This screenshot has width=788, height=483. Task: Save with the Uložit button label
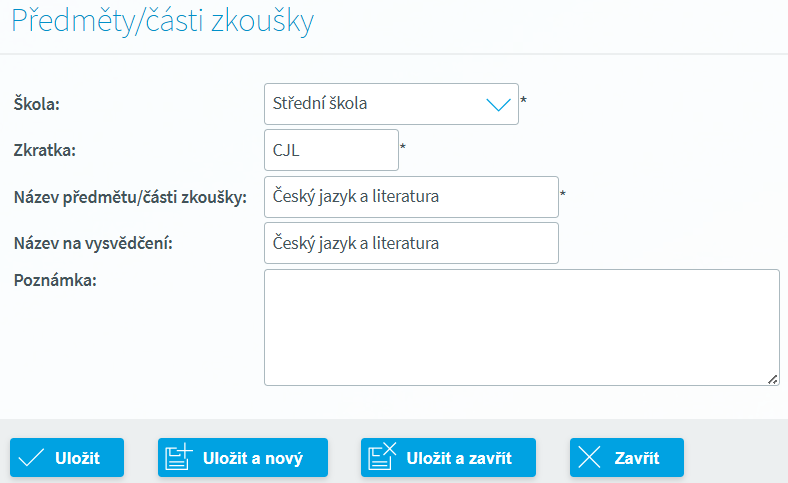[x=77, y=458]
